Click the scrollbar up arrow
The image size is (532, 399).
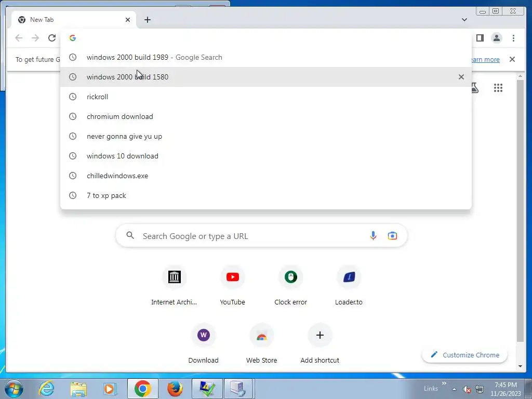tap(520, 76)
